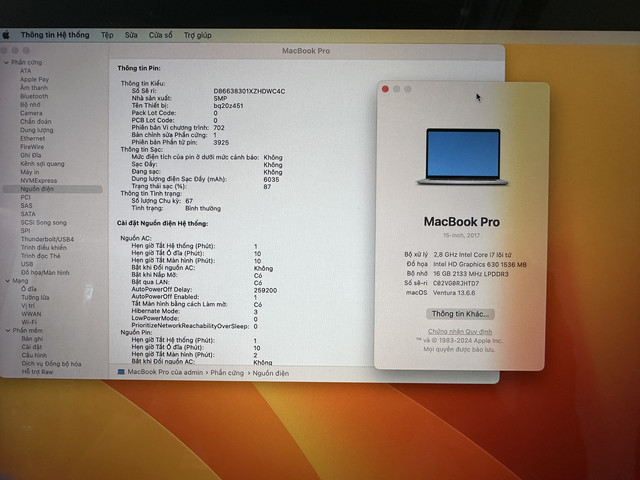Select Vị trí in the sidebar
This screenshot has width=640, height=480.
pyautogui.click(x=28, y=306)
